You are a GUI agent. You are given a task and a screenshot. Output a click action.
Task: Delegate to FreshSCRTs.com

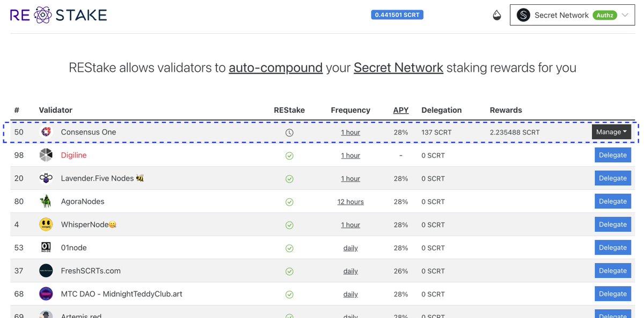(613, 270)
